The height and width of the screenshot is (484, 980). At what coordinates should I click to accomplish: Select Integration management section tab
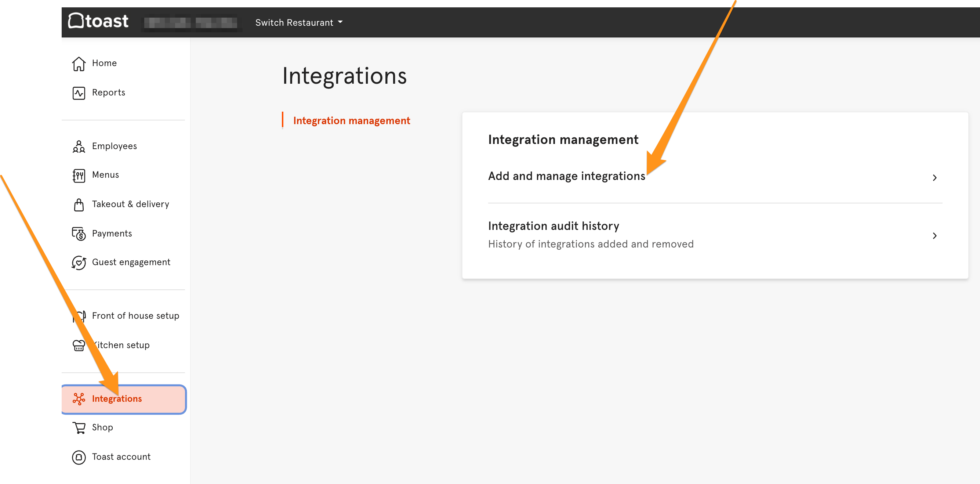351,120
